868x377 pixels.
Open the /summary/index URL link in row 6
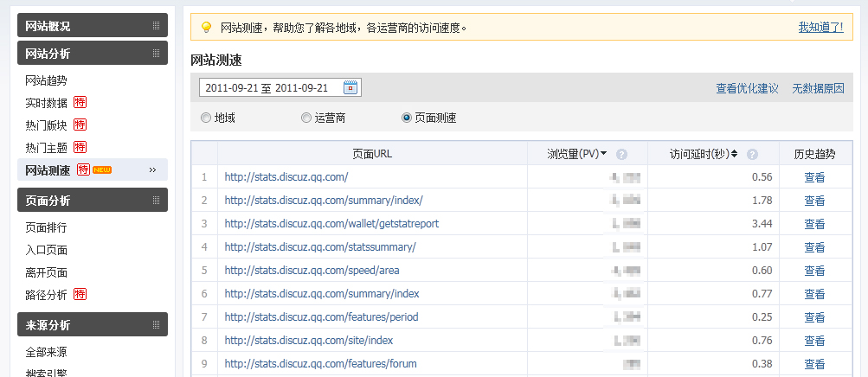[x=322, y=293]
